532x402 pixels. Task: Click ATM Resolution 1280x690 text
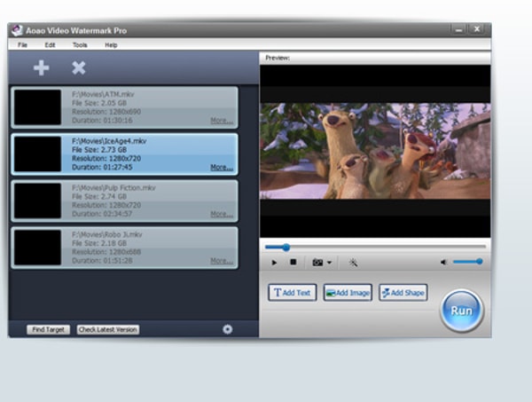point(106,112)
